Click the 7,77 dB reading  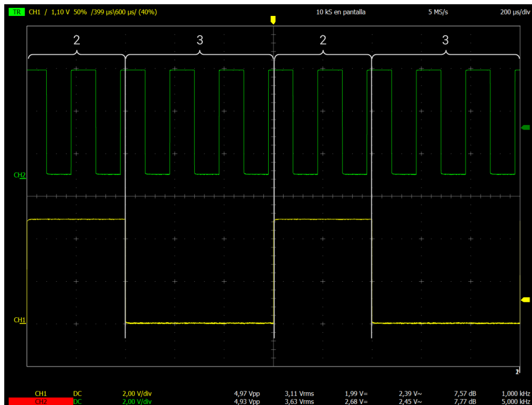[x=465, y=402]
